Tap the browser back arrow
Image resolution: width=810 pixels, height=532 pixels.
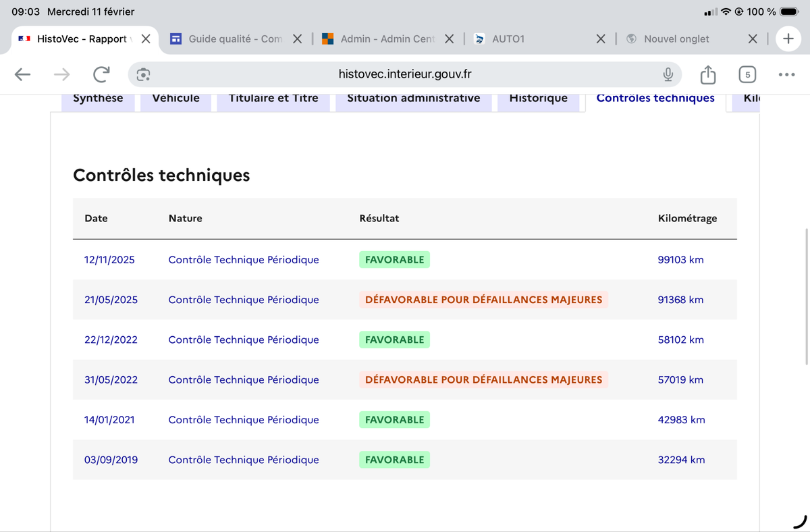pos(23,74)
